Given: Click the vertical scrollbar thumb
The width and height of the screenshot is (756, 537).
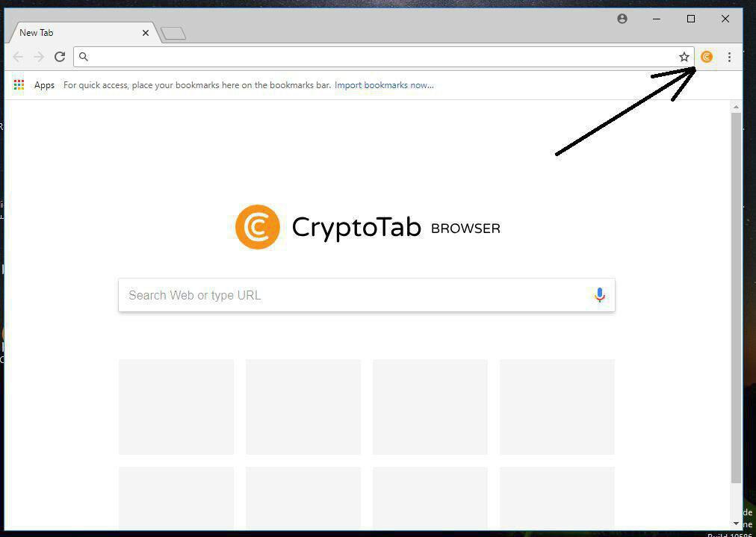Looking at the screenshot, I should [x=736, y=298].
